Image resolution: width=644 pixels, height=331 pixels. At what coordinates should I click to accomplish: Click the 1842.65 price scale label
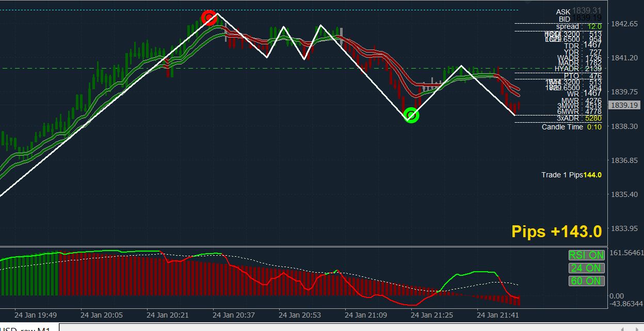point(624,24)
